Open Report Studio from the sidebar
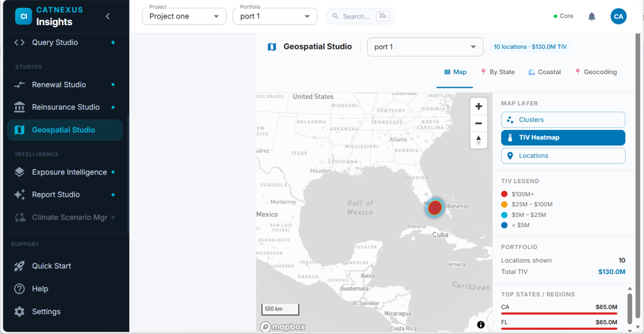This screenshot has width=644, height=334. coord(65,195)
